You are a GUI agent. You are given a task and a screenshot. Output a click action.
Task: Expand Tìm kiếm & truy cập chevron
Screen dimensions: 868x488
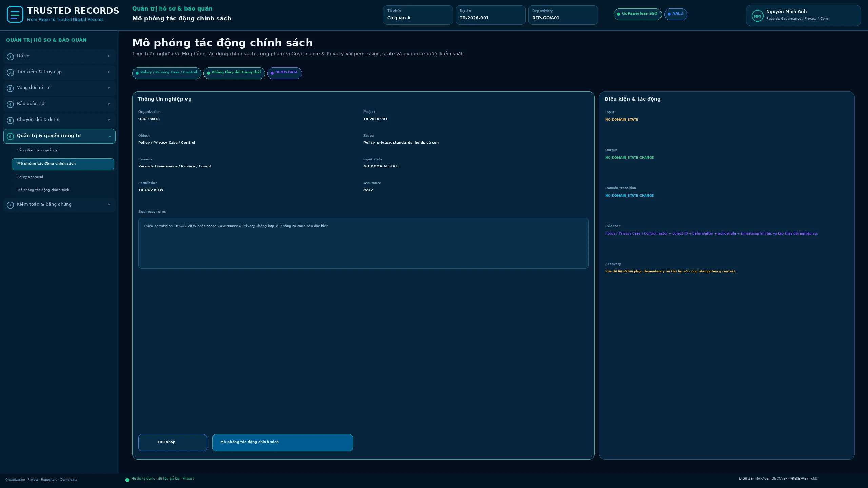(x=109, y=72)
